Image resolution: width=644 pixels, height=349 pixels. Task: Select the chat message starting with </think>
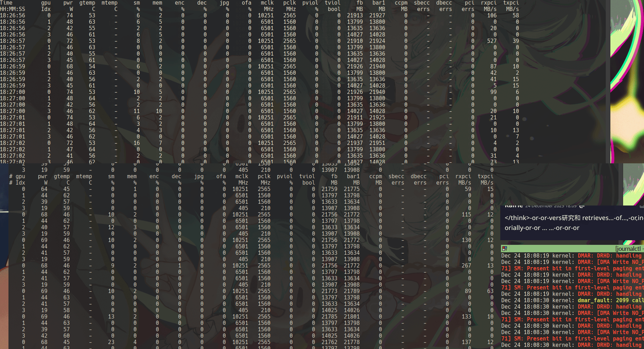point(574,218)
